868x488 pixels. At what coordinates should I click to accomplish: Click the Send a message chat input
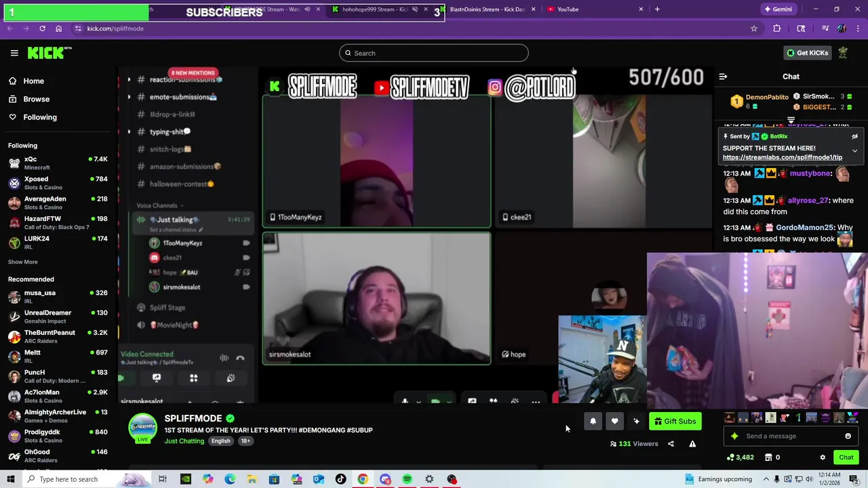tap(791, 436)
